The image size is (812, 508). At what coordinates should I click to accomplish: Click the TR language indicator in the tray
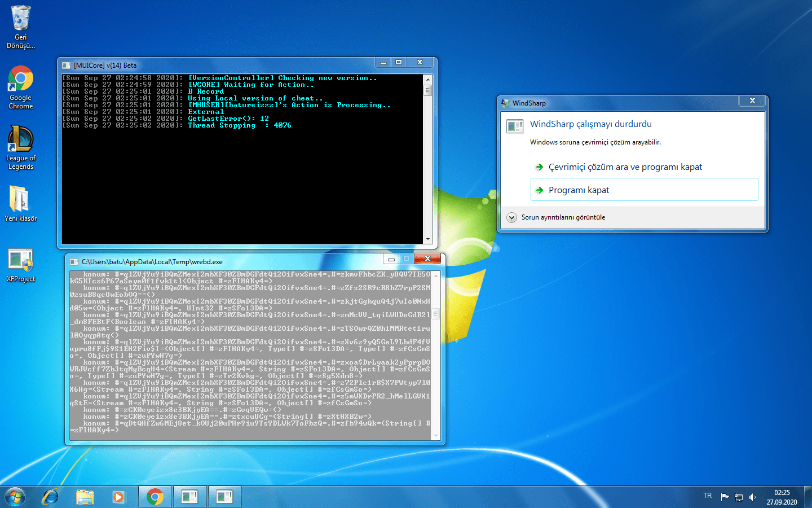pyautogui.click(x=708, y=496)
